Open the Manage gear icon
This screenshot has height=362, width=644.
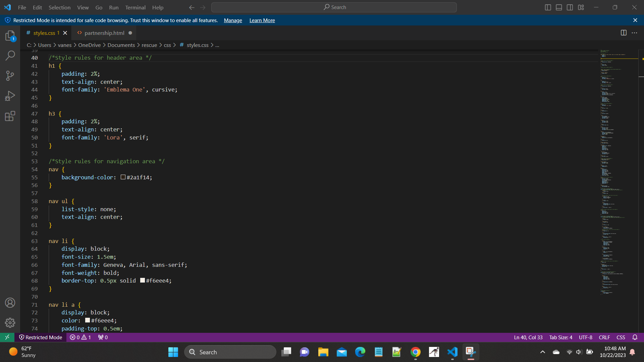click(10, 322)
